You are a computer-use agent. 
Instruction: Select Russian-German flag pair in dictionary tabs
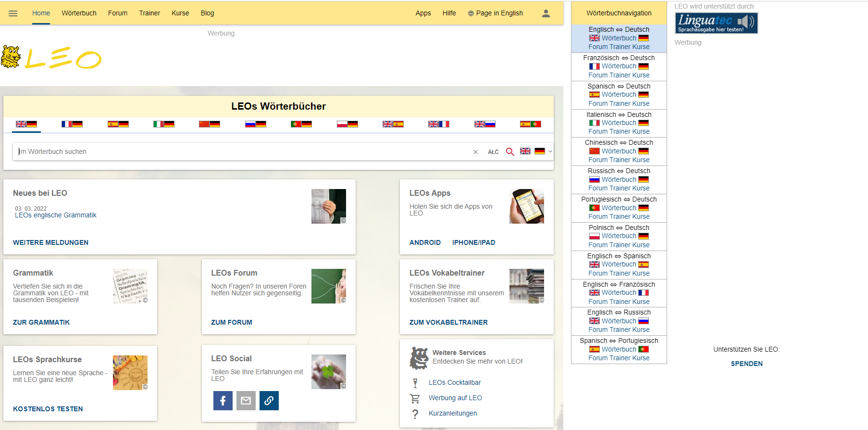(x=256, y=124)
